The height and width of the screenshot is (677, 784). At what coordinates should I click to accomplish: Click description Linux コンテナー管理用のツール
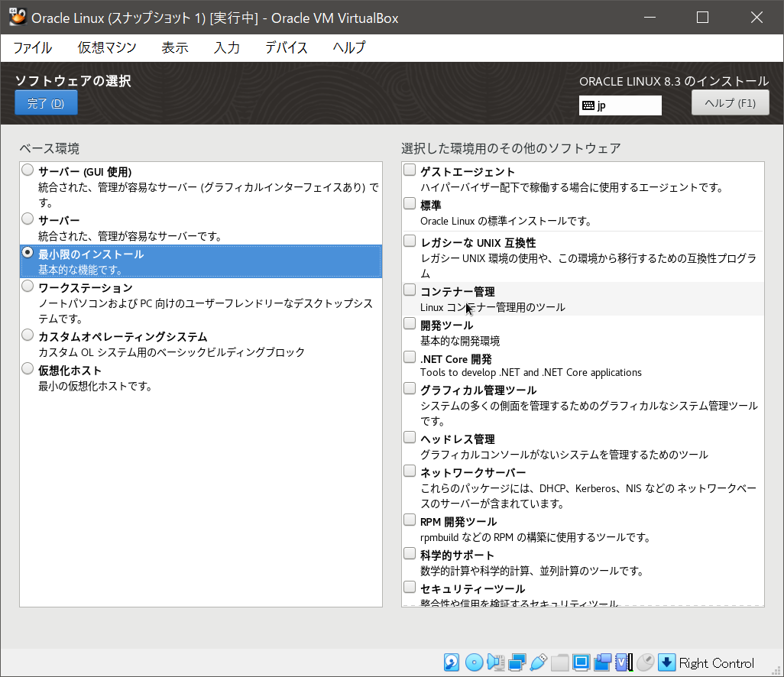click(x=493, y=307)
